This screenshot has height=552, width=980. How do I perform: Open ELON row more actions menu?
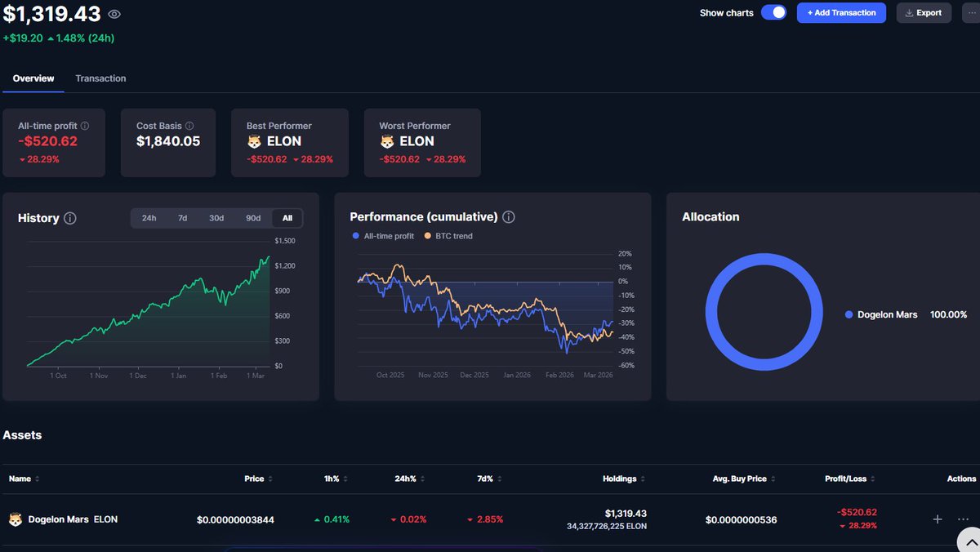pyautogui.click(x=963, y=519)
